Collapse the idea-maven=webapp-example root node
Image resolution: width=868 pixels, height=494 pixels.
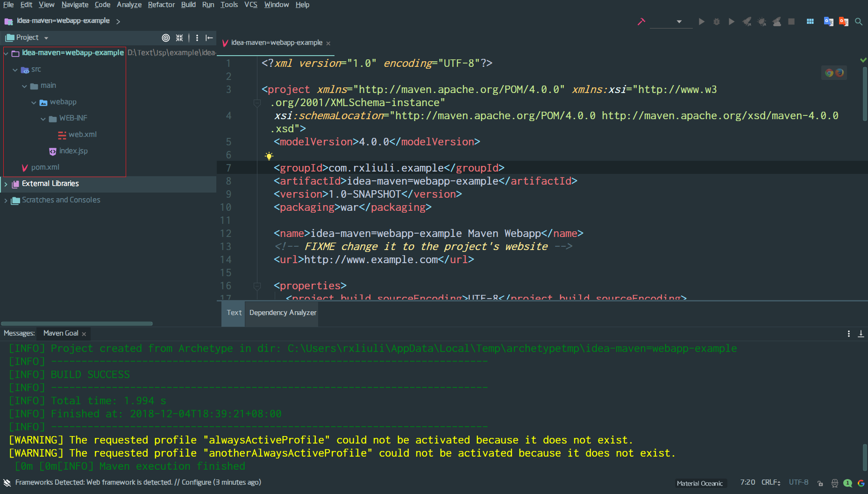(6, 53)
